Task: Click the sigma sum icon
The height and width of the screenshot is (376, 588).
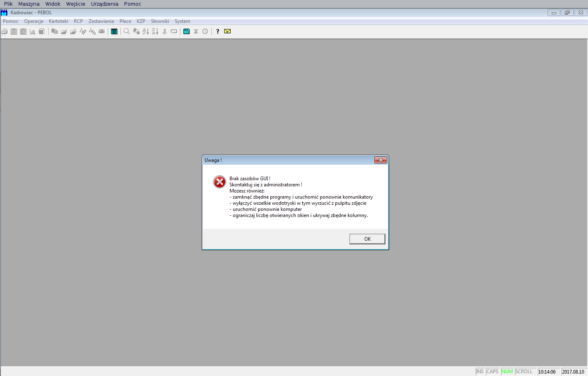Action: click(x=196, y=31)
